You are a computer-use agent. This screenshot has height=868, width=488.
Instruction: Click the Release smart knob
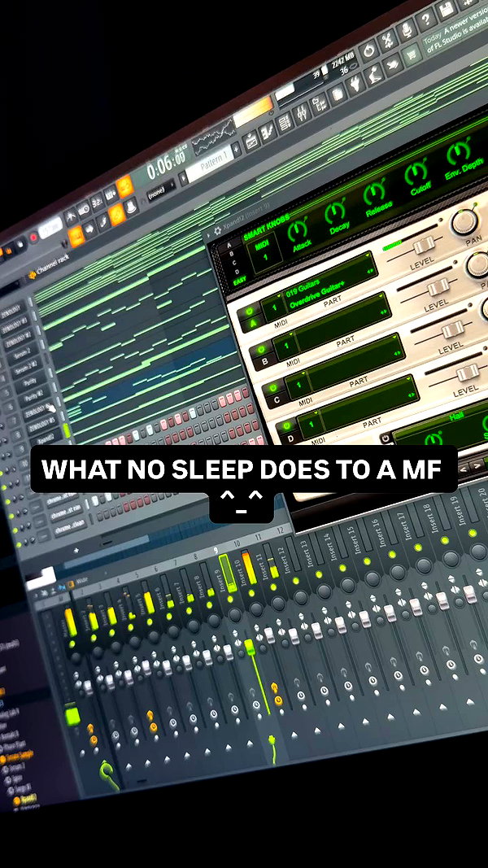tap(375, 193)
